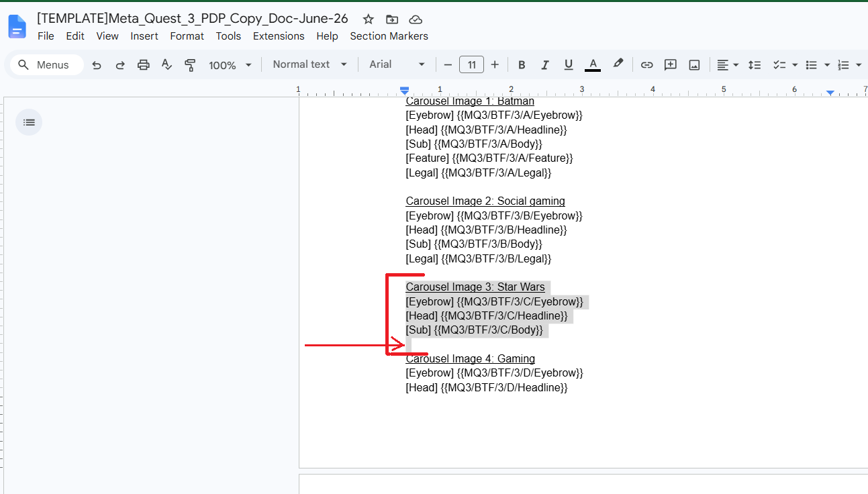Click the {{MQ3/BTF/3/A/Legal}} line
This screenshot has width=868, height=494.
point(478,173)
